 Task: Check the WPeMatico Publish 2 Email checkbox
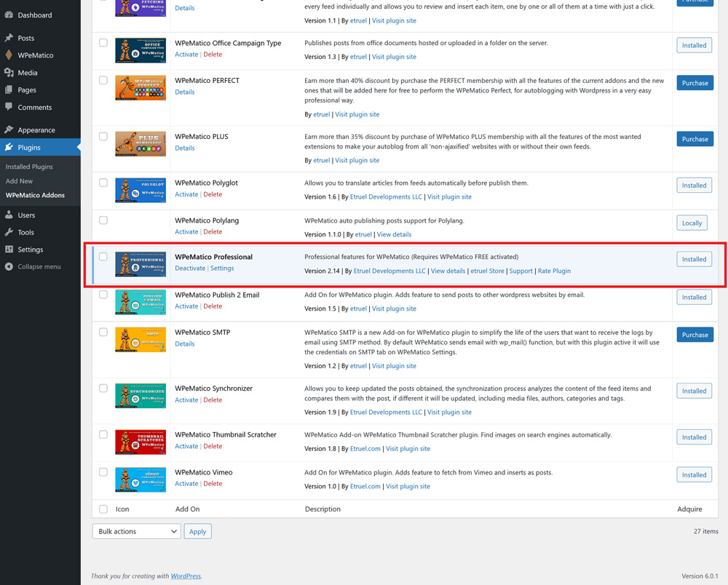pyautogui.click(x=103, y=295)
